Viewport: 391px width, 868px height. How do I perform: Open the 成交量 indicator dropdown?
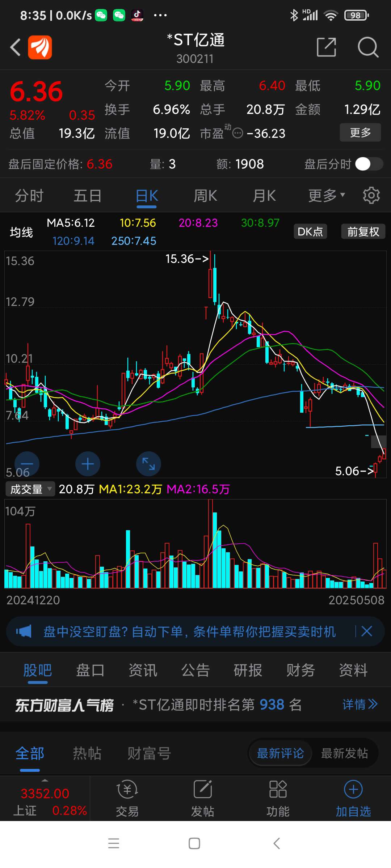pos(30,489)
